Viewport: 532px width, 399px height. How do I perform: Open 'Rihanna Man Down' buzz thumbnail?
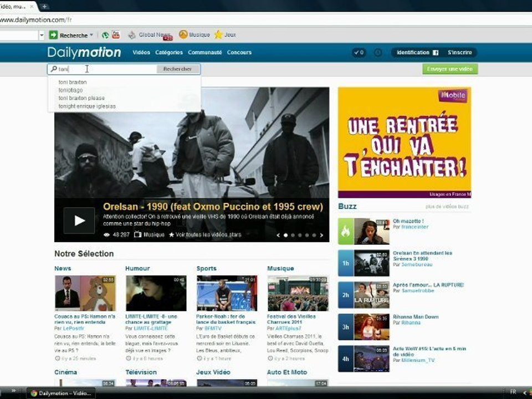coord(371,327)
